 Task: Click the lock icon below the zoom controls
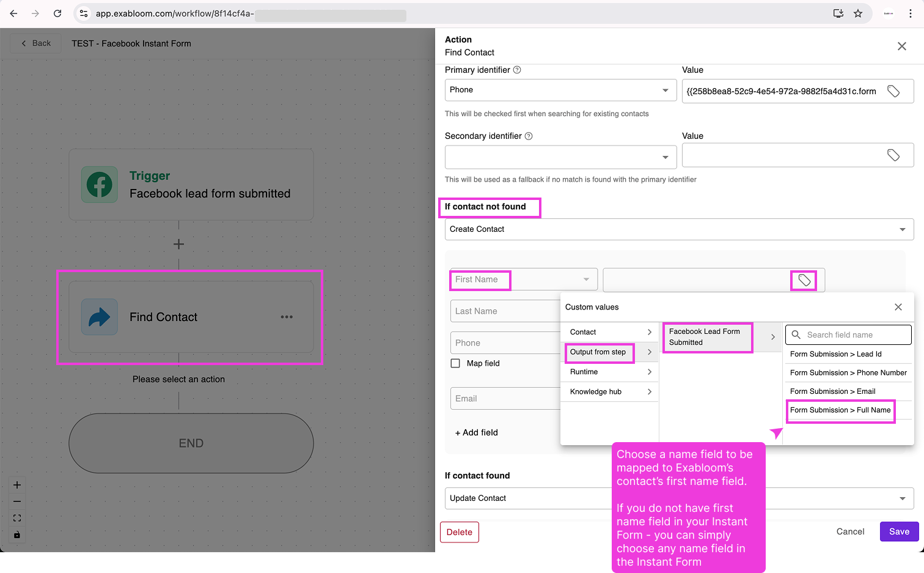point(16,534)
